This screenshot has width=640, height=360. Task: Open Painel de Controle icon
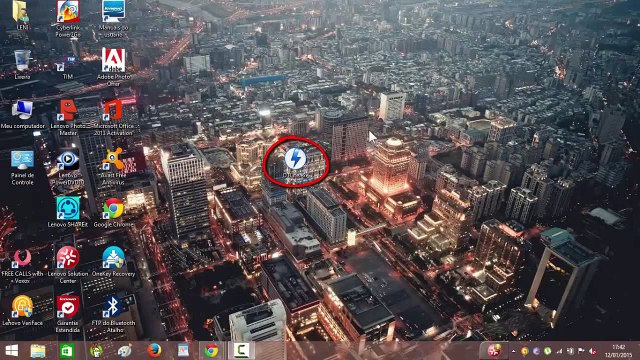coord(22,167)
